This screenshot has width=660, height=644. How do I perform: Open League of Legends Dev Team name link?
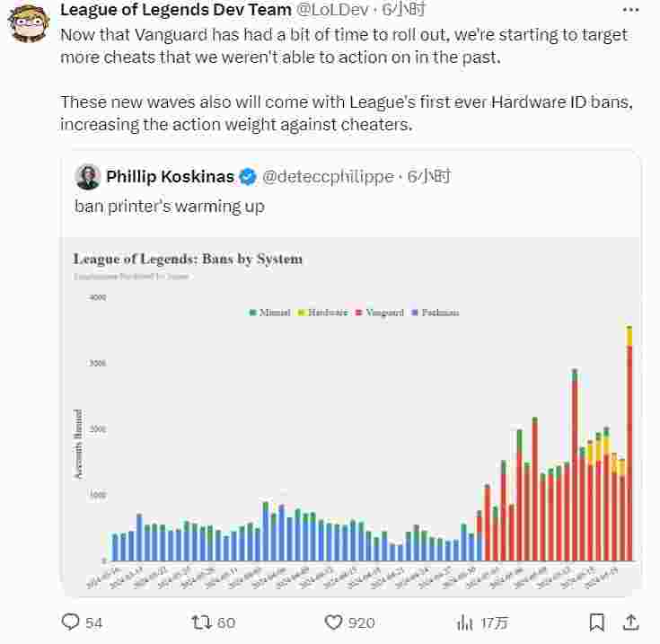[175, 10]
